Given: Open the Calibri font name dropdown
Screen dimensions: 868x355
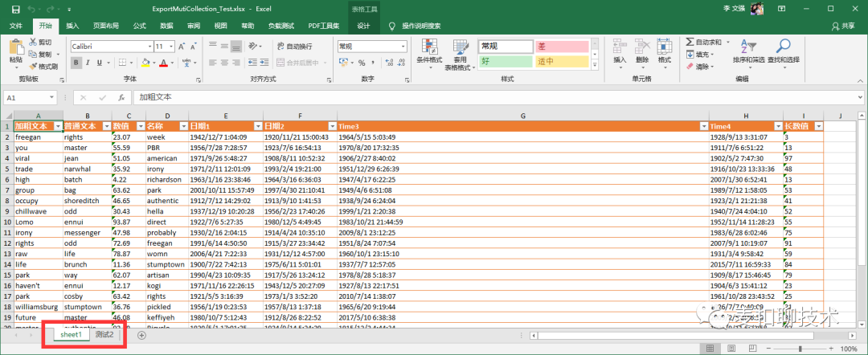Looking at the screenshot, I should pyautogui.click(x=149, y=47).
